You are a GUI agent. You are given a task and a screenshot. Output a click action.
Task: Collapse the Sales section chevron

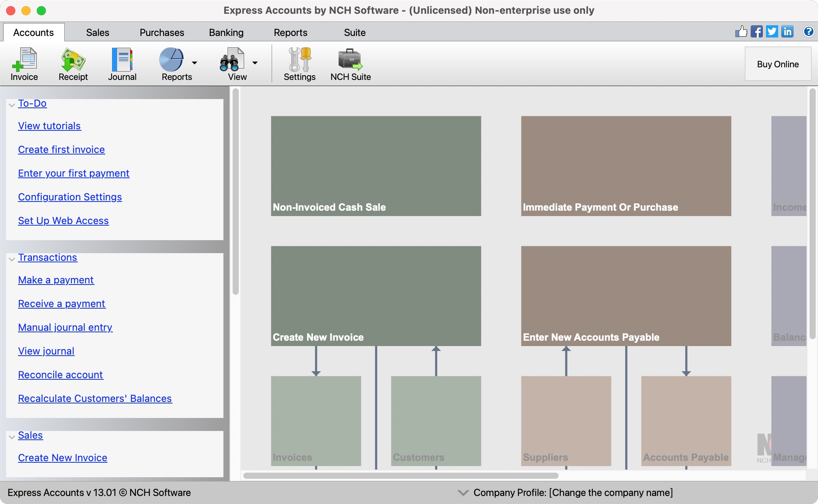[12, 437]
